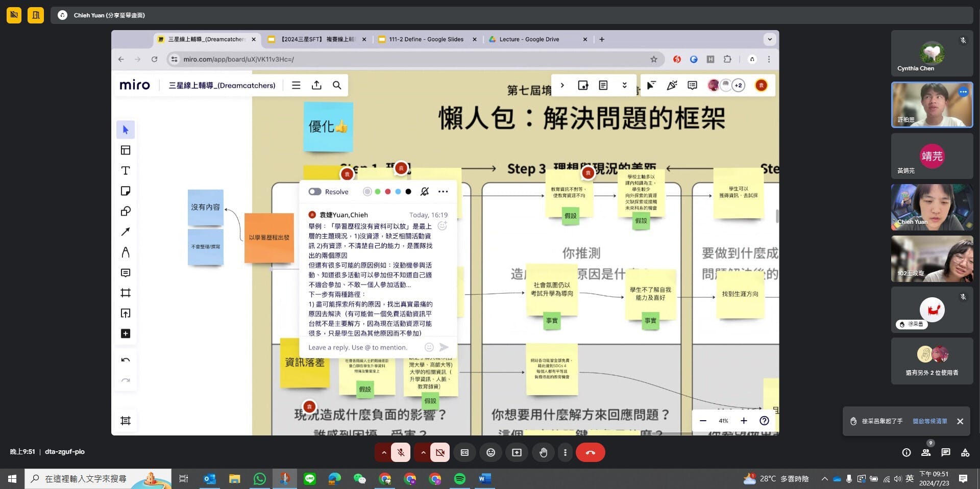Select the sticky note tool in Miro

[126, 191]
